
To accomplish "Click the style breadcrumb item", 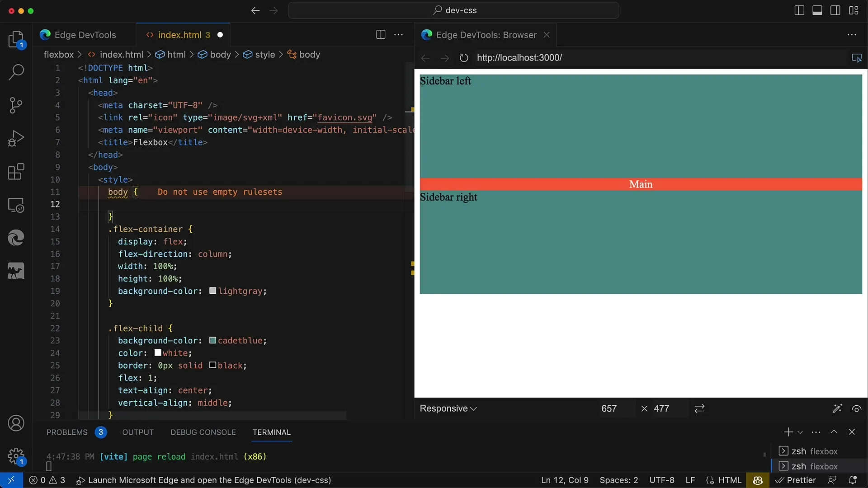I will pyautogui.click(x=259, y=55).
